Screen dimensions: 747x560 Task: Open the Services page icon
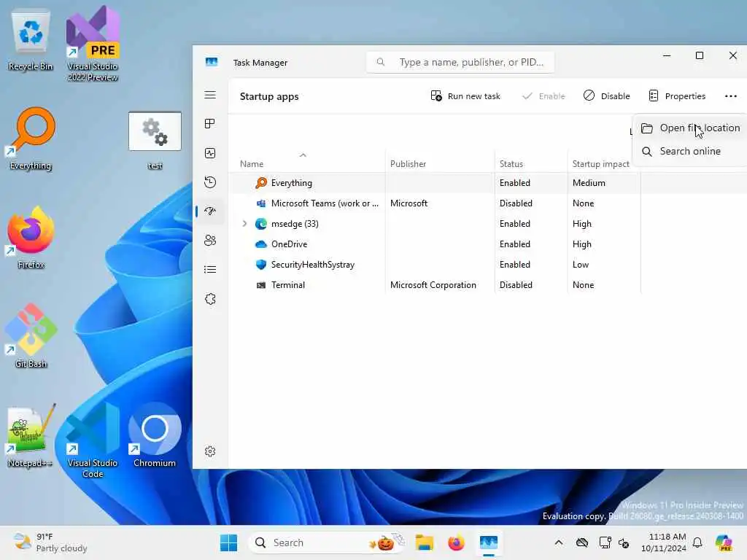(x=210, y=299)
